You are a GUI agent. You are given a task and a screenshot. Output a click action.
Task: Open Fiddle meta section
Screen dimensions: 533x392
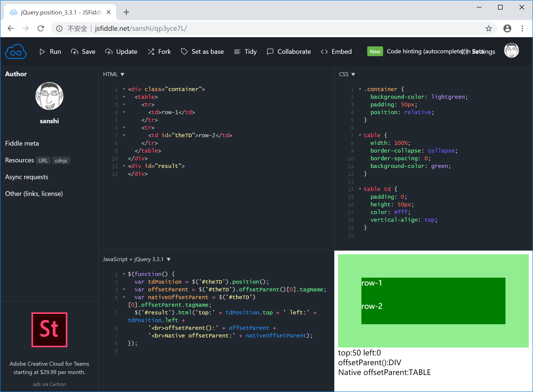(x=22, y=143)
